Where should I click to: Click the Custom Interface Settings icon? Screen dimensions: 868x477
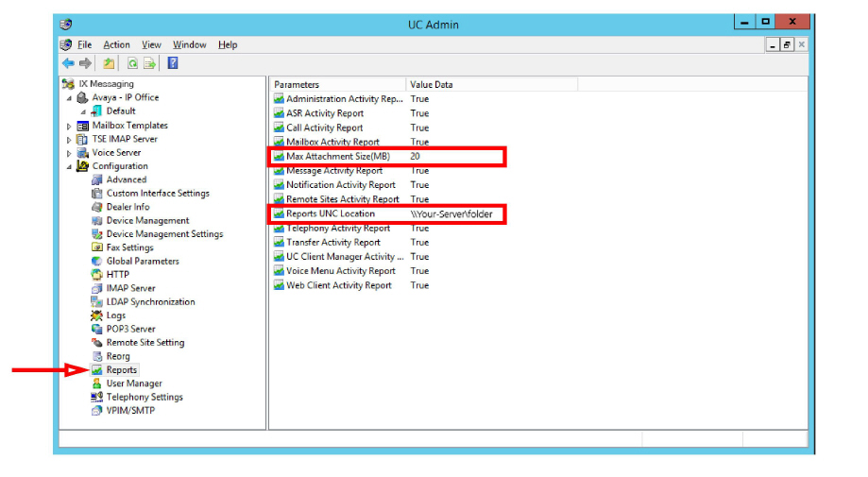[x=97, y=193]
